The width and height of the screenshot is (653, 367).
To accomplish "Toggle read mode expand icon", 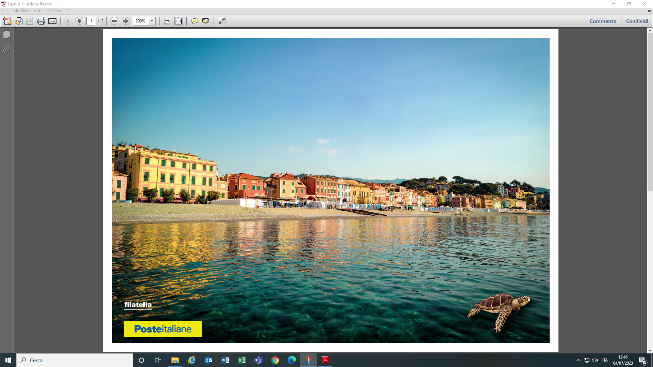I will (x=222, y=21).
